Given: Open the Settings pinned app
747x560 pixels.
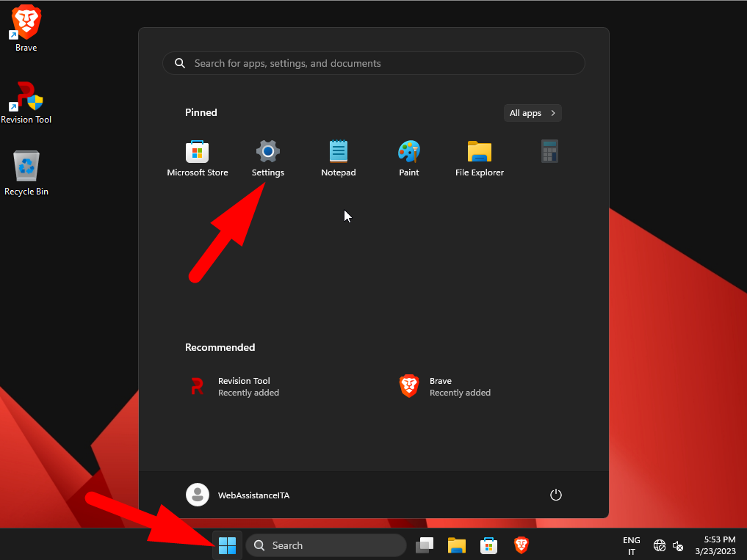Looking at the screenshot, I should 268,159.
